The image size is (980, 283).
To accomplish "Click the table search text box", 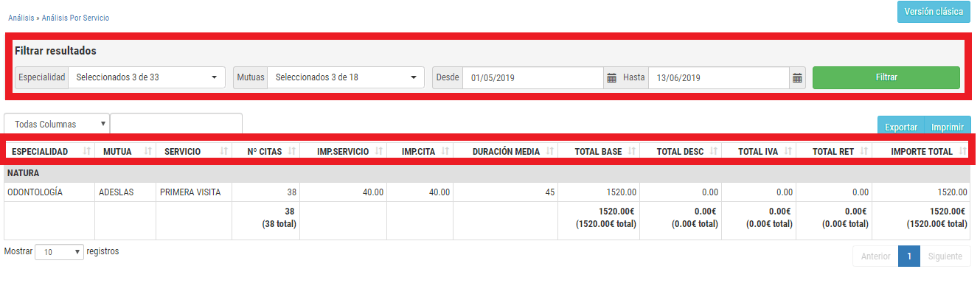I will coord(176,125).
